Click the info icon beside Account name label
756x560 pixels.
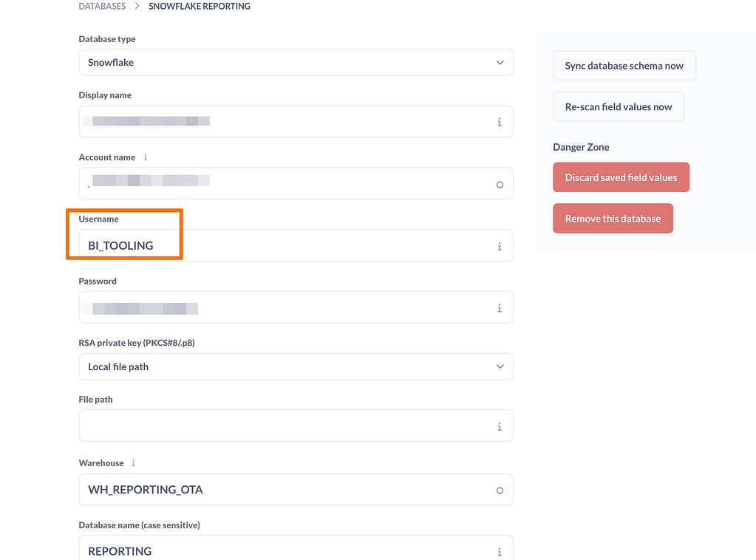[145, 157]
